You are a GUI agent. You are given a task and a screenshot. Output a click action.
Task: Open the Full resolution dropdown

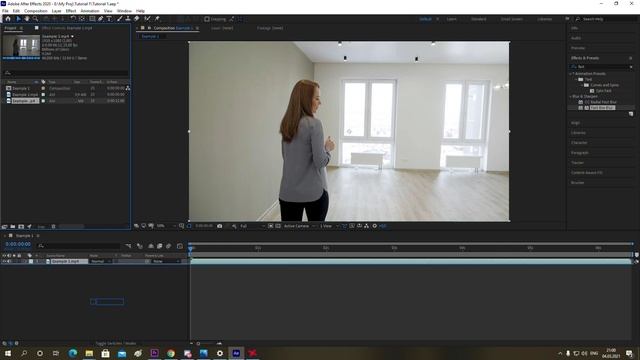point(252,226)
